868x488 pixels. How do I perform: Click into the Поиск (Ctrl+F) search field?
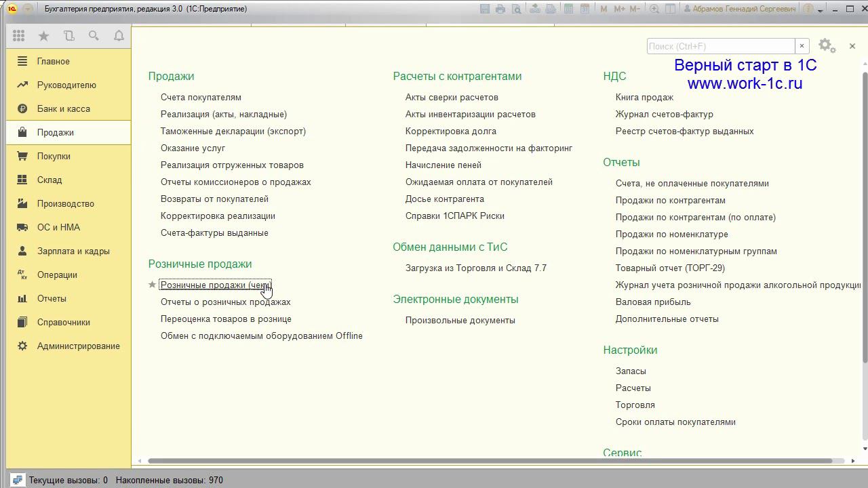(x=720, y=46)
